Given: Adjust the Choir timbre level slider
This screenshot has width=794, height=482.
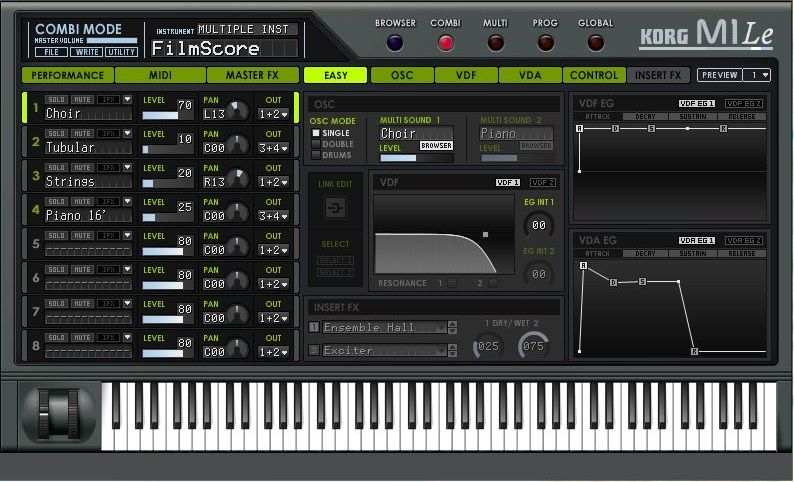Looking at the screenshot, I should click(x=167, y=115).
